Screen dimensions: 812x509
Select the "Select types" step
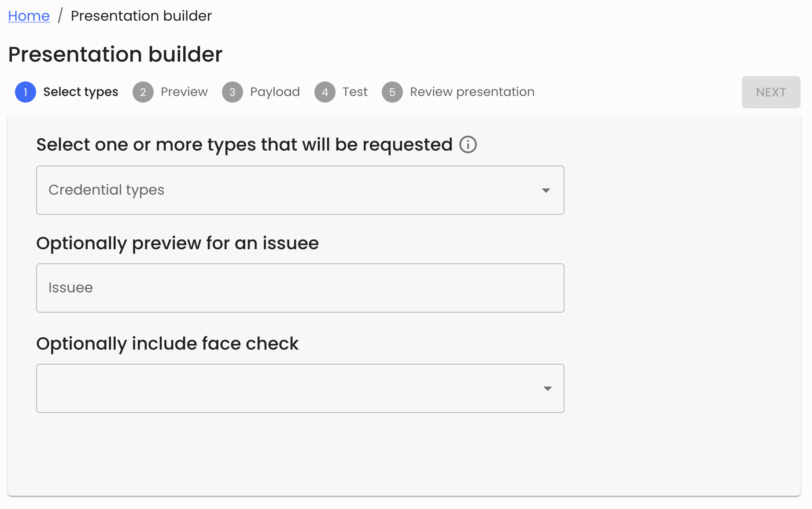[x=81, y=92]
